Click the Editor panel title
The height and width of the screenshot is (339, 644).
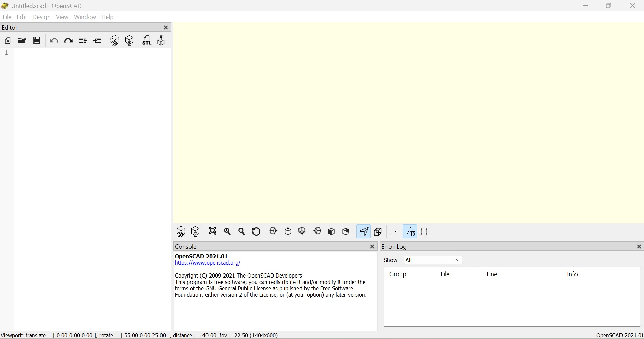pyautogui.click(x=10, y=28)
